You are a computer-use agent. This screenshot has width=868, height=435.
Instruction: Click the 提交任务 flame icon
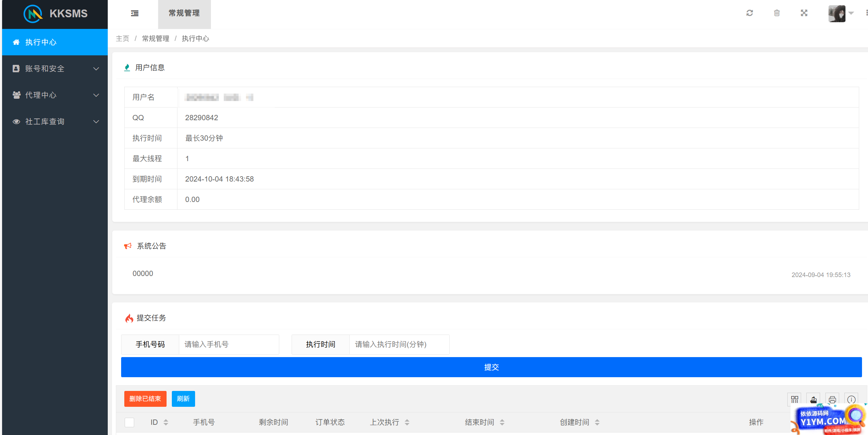point(129,318)
